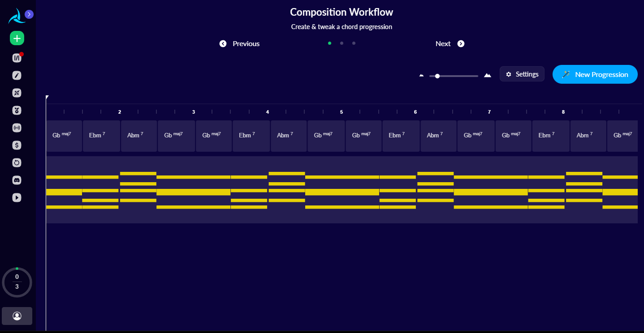Select the pencil edit icon in sidebar
The height and width of the screenshot is (333, 644).
17,75
